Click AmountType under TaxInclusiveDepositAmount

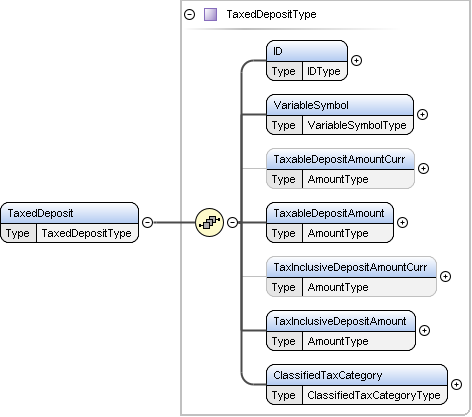338,341
